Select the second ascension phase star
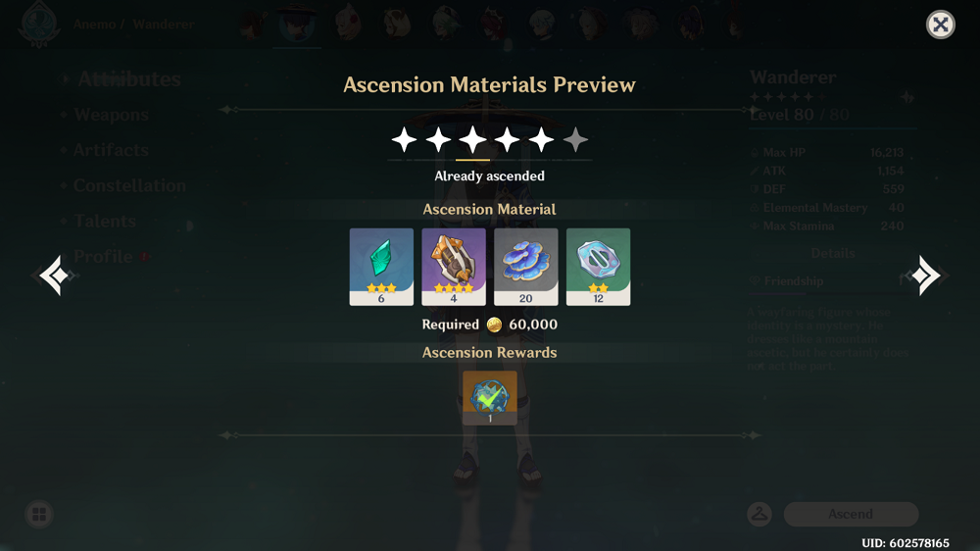Image resolution: width=980 pixels, height=551 pixels. [x=439, y=139]
